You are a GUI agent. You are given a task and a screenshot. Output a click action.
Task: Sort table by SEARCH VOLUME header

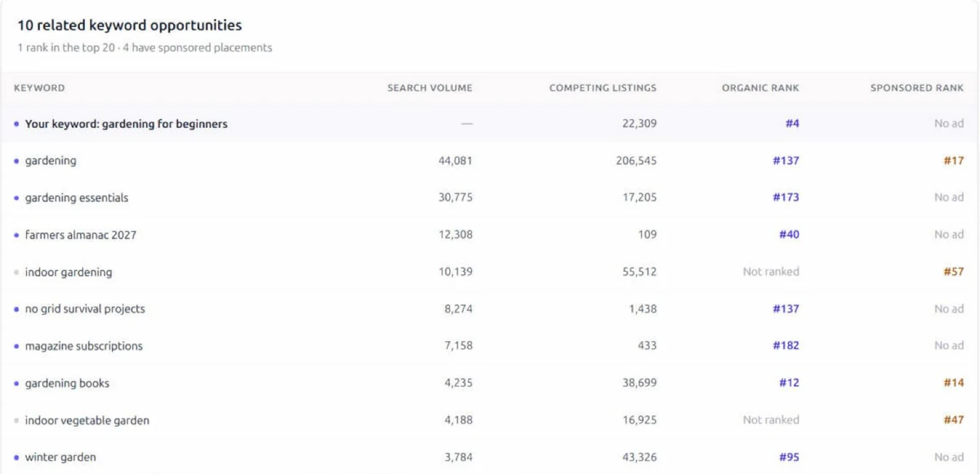coord(430,88)
